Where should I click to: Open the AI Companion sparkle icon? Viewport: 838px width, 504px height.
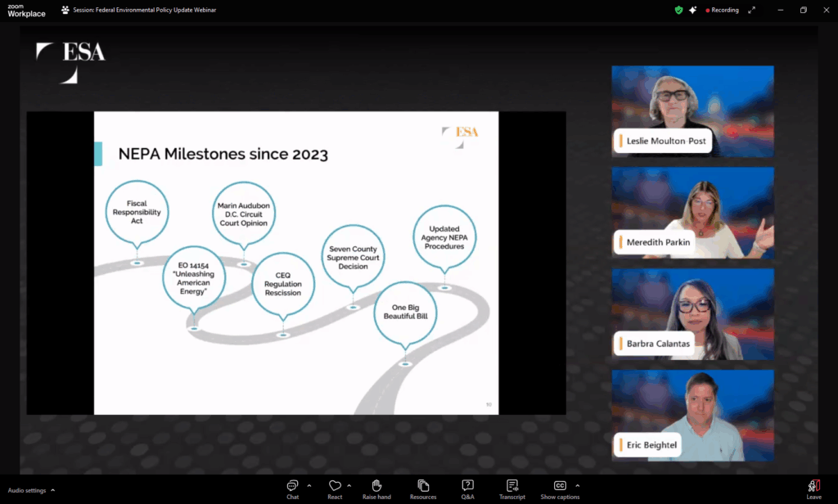[x=693, y=10]
